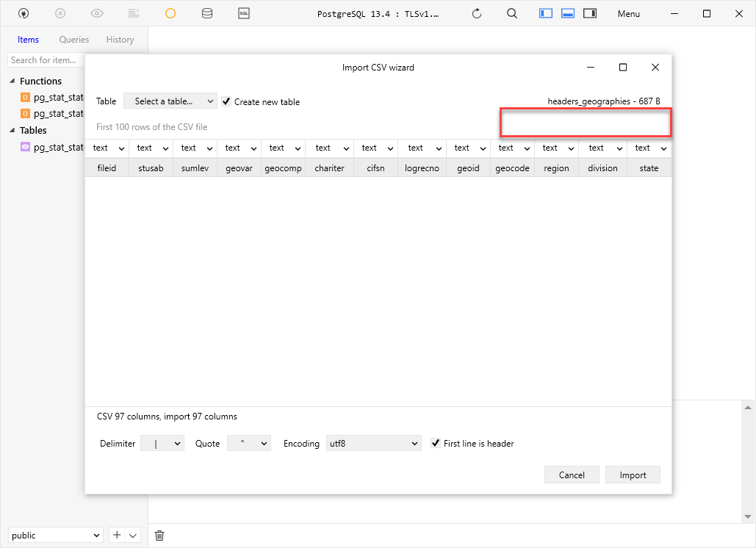Image resolution: width=756 pixels, height=548 pixels.
Task: Click the Import button
Action: (633, 475)
